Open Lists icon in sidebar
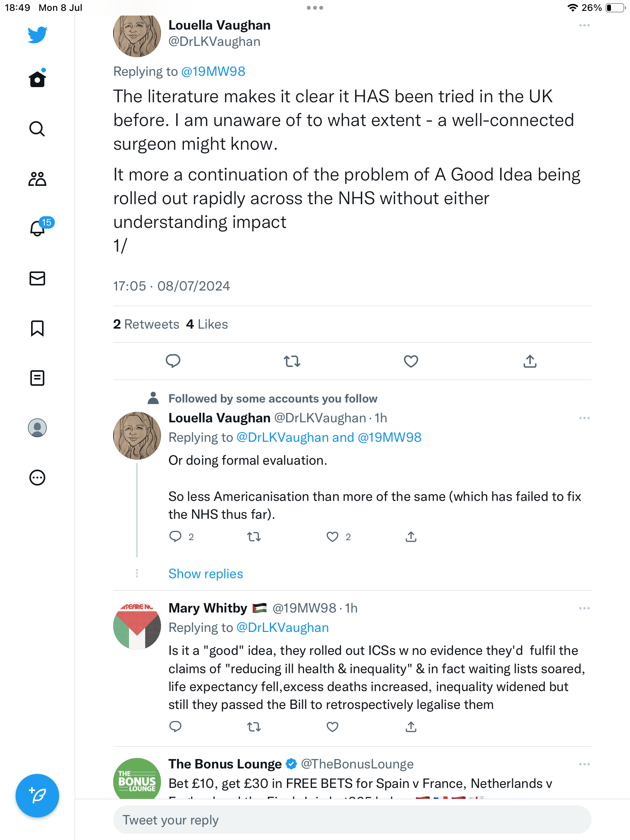 [x=37, y=378]
